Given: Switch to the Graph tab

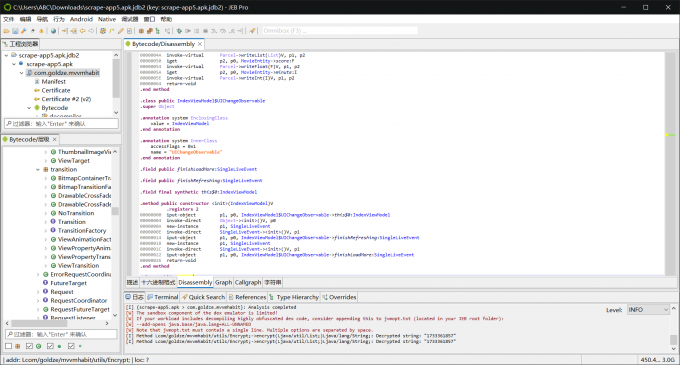Looking at the screenshot, I should pyautogui.click(x=223, y=283).
